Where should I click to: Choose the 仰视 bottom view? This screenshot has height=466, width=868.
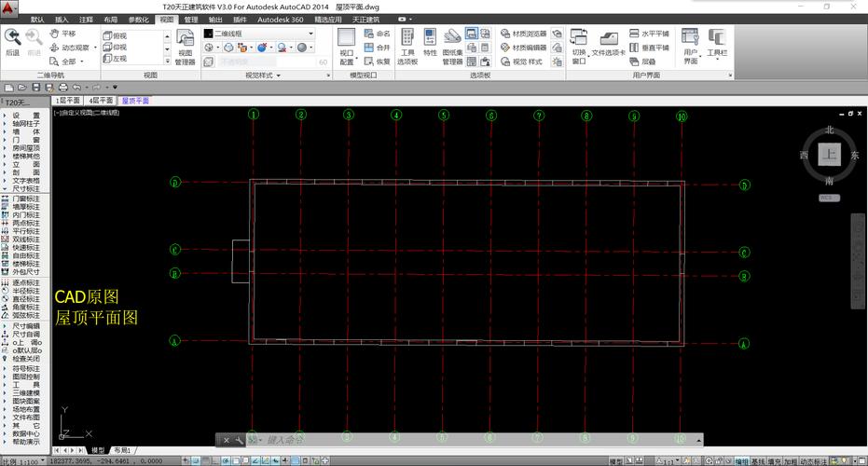[116, 47]
